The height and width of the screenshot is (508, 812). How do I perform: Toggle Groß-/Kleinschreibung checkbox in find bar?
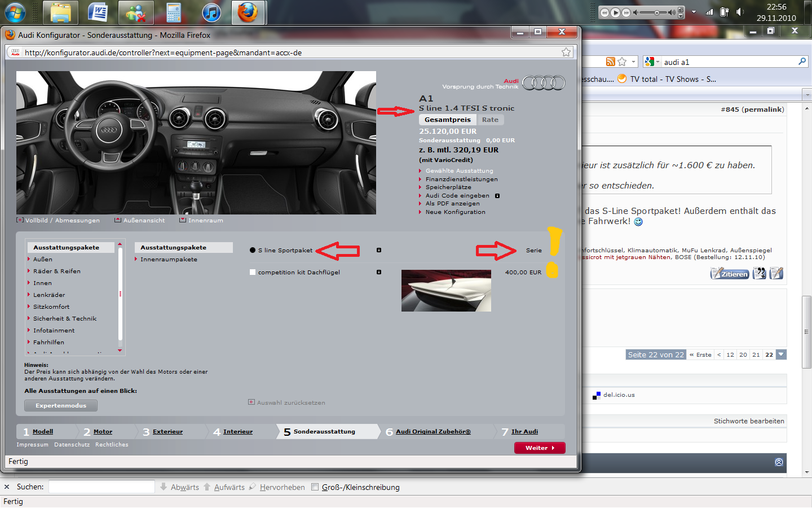[315, 487]
